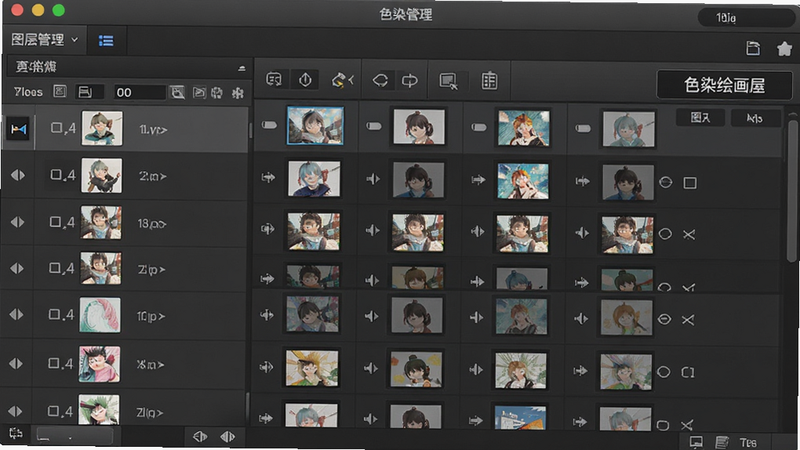Click the 10io pill in the title bar

point(746,18)
